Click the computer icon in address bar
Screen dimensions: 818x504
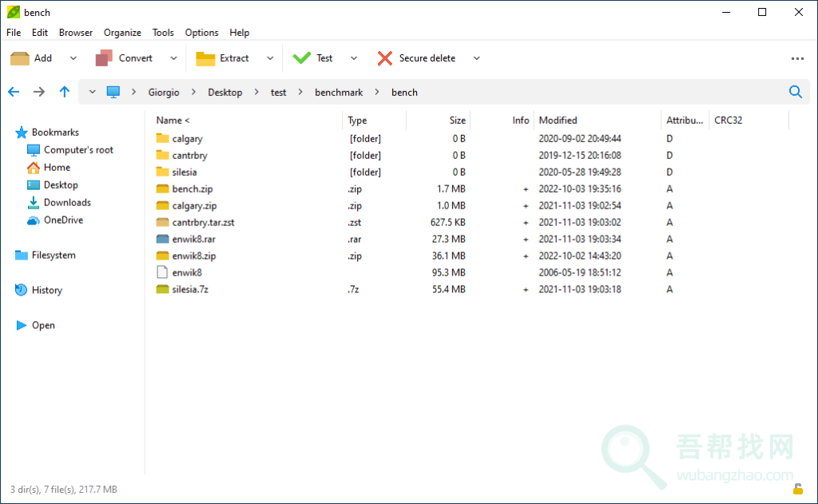[113, 92]
